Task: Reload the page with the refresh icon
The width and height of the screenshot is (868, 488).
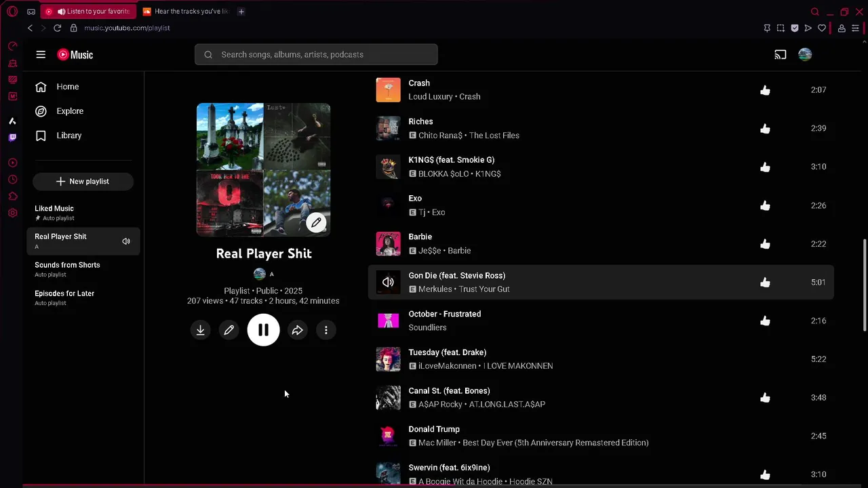Action: [57, 28]
